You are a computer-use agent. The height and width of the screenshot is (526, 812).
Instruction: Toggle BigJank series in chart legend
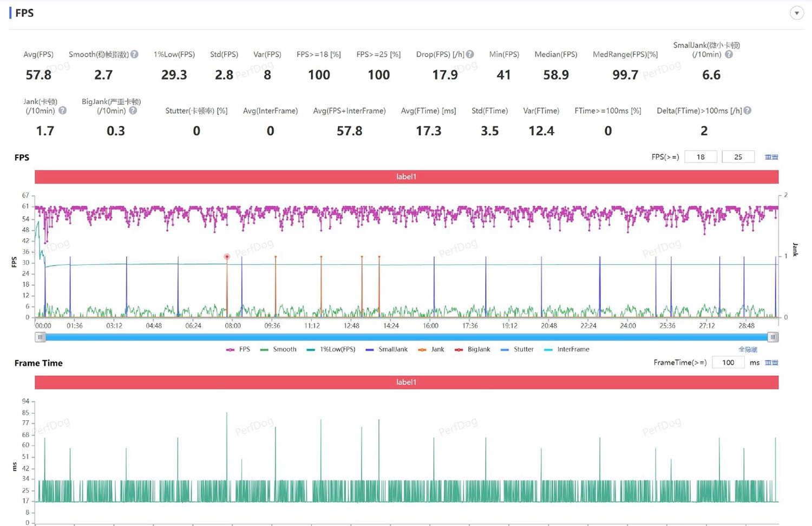pos(472,349)
